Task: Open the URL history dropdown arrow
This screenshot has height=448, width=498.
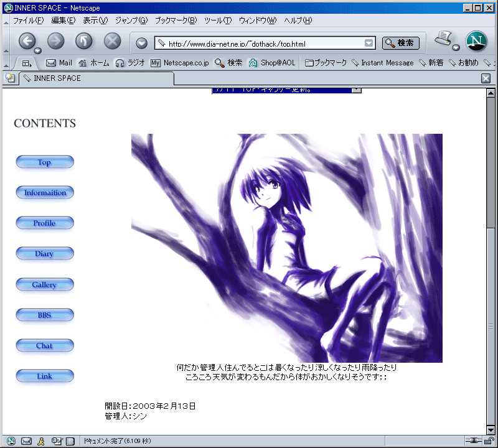Action: (369, 43)
